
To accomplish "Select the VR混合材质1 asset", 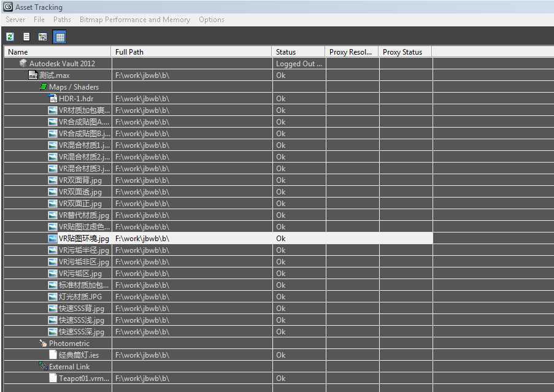I will click(218, 145).
